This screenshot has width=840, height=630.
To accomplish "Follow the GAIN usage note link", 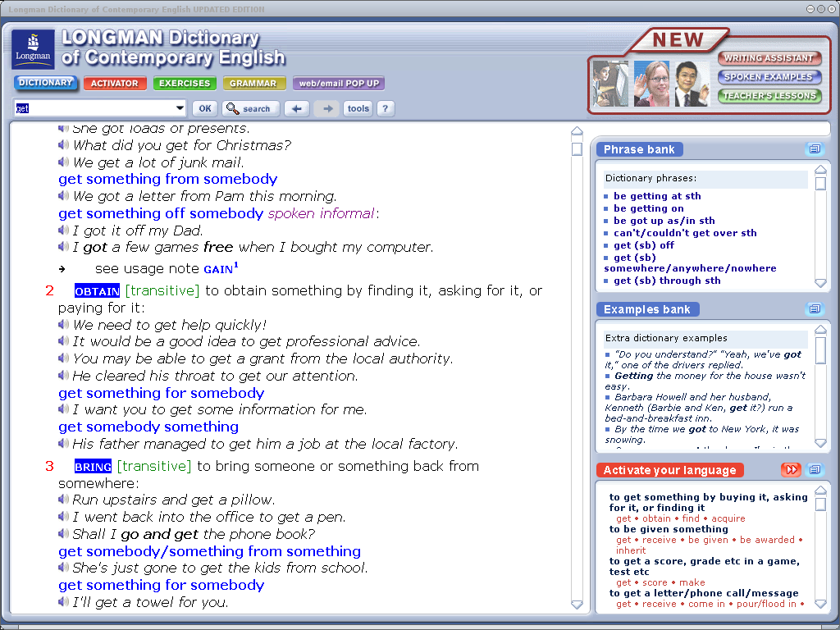I will 221,268.
